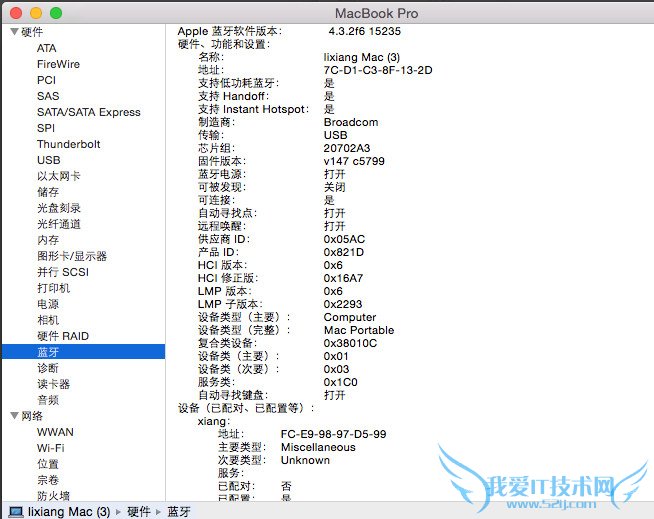Click the 支持 Instant Hotspot: label
The width and height of the screenshot is (654, 519).
point(254,109)
